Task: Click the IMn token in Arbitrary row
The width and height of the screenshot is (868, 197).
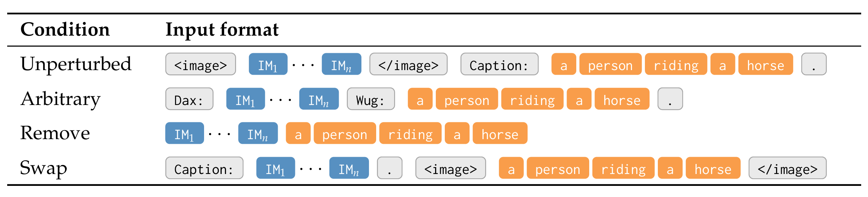Action: (x=319, y=99)
